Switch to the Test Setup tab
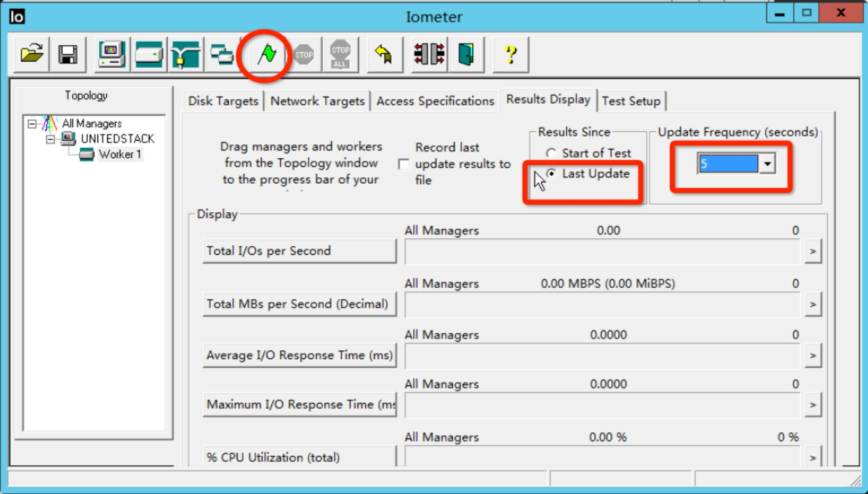Image resolution: width=868 pixels, height=494 pixels. coord(631,100)
